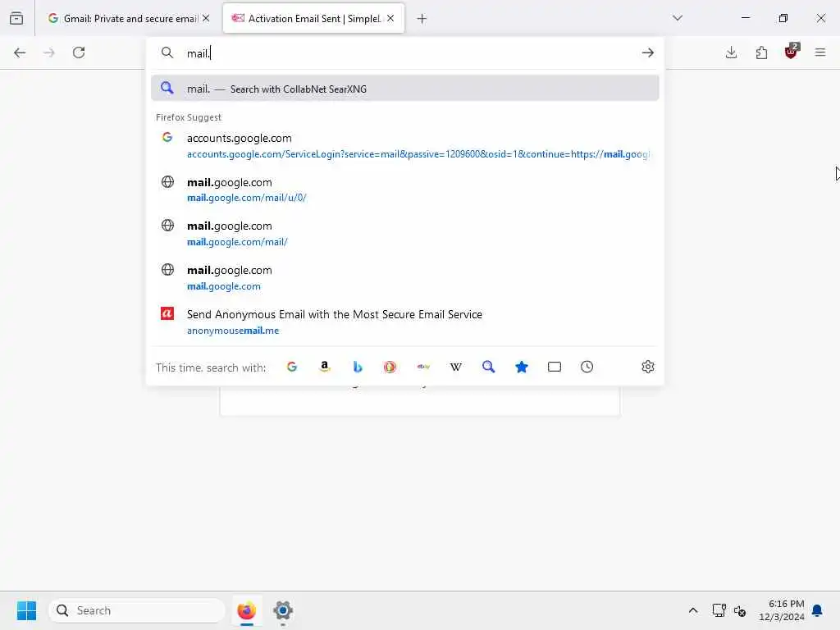Open the Firefox application menu

pos(820,52)
